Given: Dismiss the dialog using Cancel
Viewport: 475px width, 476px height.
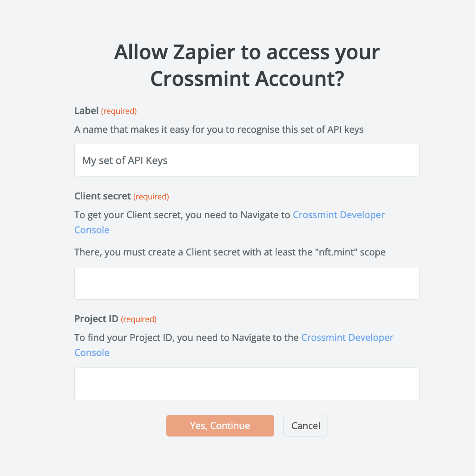Looking at the screenshot, I should 305,425.
